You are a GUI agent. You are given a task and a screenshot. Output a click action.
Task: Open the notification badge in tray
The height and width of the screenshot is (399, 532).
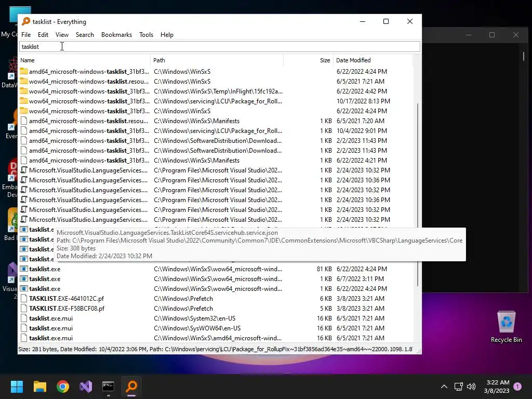pos(517,387)
